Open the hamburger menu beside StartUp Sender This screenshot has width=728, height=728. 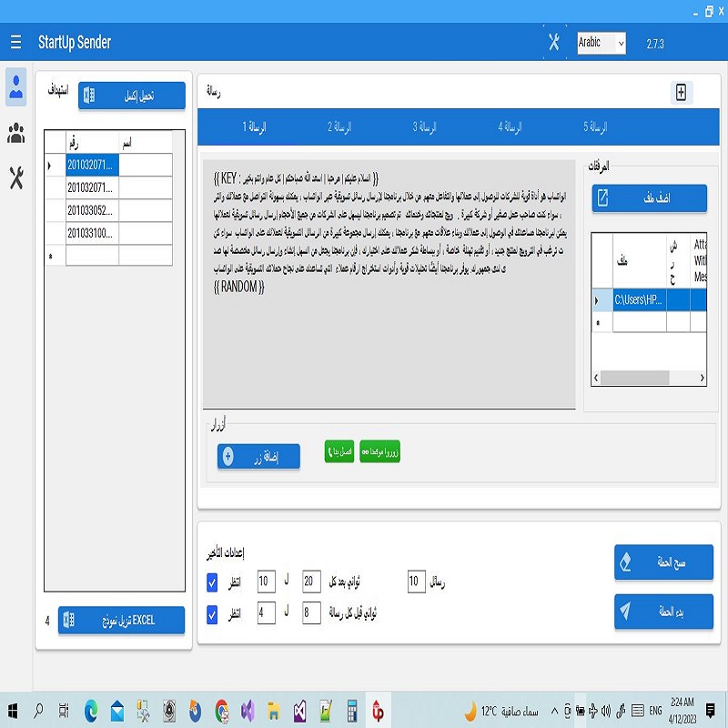pyautogui.click(x=15, y=43)
